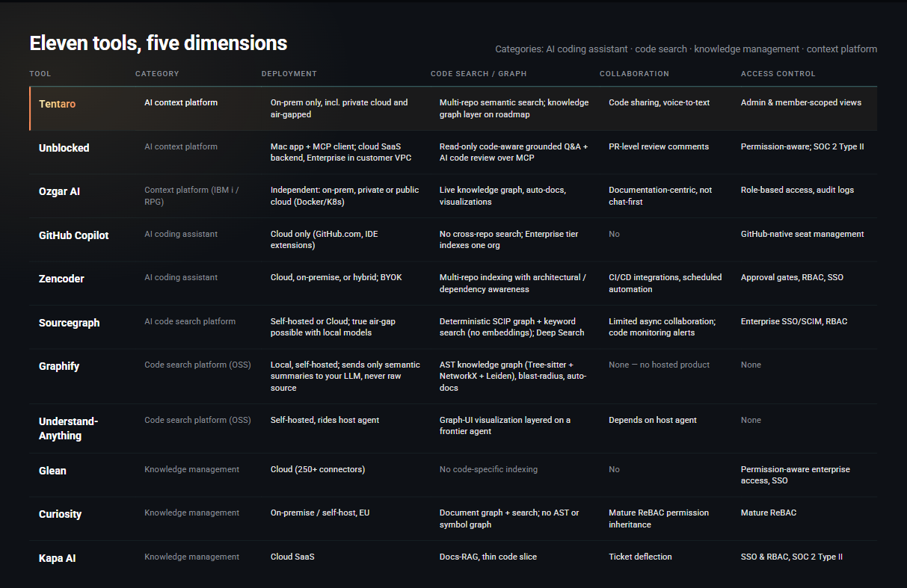Select the COLLABORATION column header
This screenshot has height=588, width=907.
pos(634,74)
